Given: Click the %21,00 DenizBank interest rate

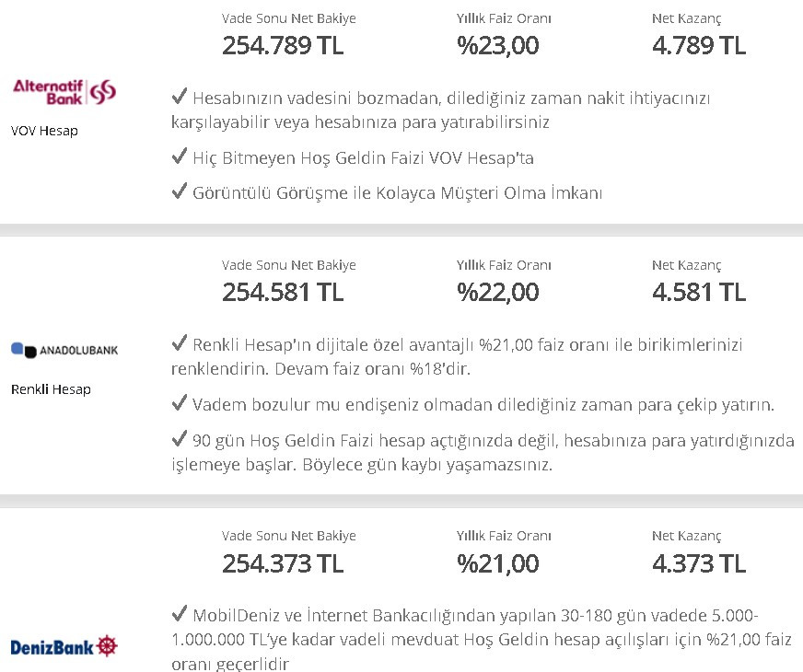Looking at the screenshot, I should point(497,562).
